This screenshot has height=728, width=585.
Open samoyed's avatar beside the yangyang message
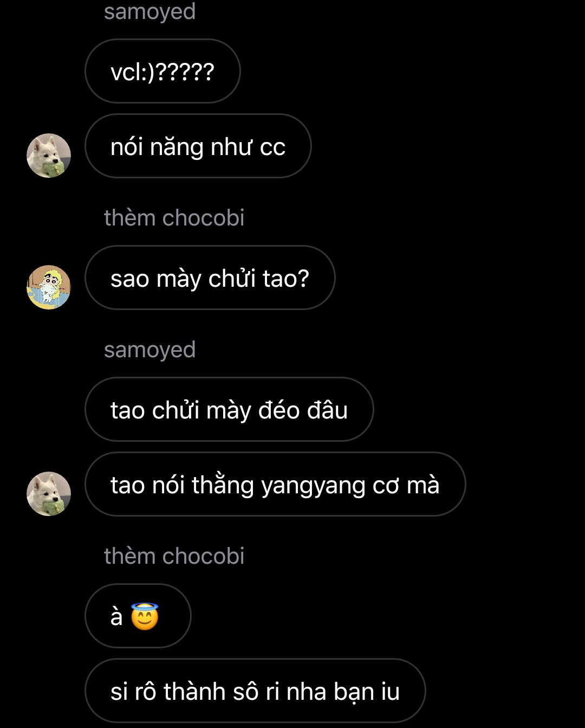click(49, 494)
